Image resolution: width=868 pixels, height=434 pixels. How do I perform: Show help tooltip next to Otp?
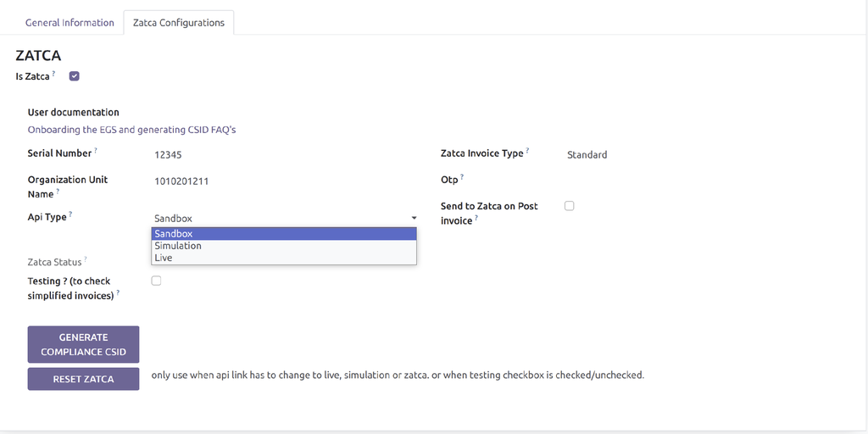click(x=462, y=176)
